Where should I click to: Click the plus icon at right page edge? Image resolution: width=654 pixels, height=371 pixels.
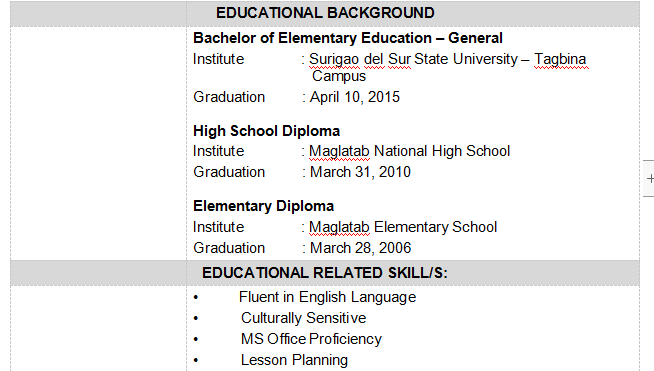(649, 179)
